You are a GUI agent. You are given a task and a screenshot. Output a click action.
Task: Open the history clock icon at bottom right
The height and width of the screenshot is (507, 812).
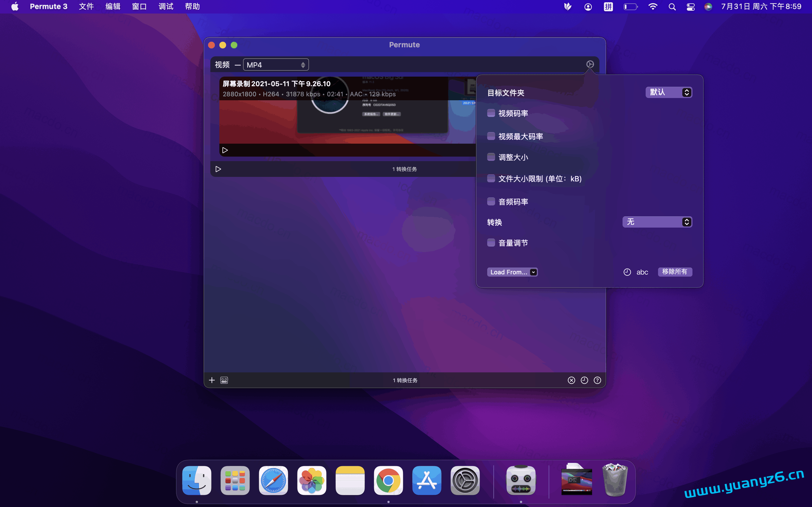pyautogui.click(x=584, y=380)
